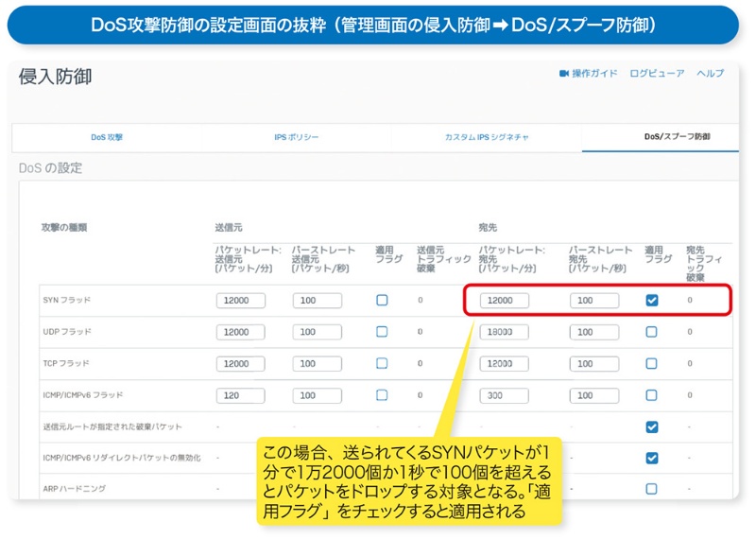
Task: Select the DoS/スプーフ防御 tab
Action: click(677, 136)
